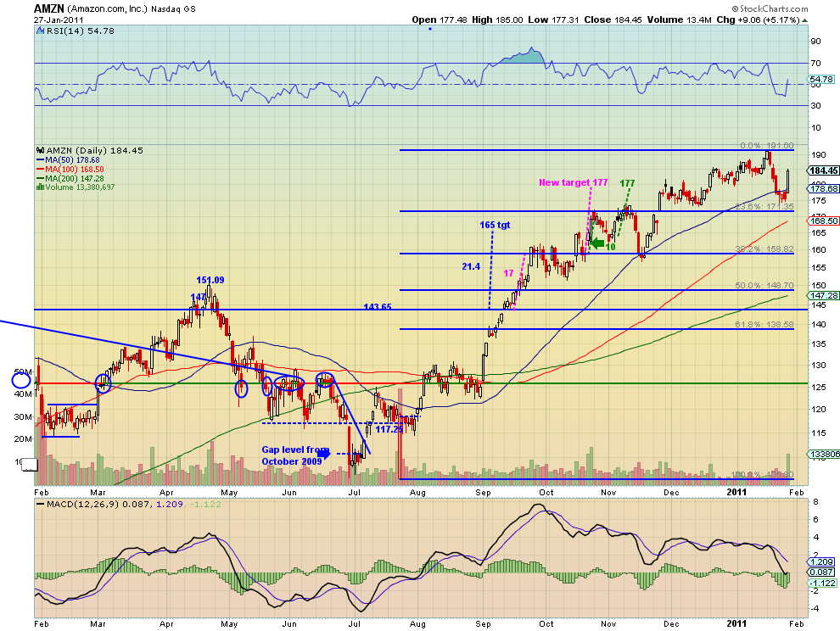Screen dimensions: 840x631
Task: Click the candlestick icon before AMZN (Daily)
Action: tap(40, 150)
